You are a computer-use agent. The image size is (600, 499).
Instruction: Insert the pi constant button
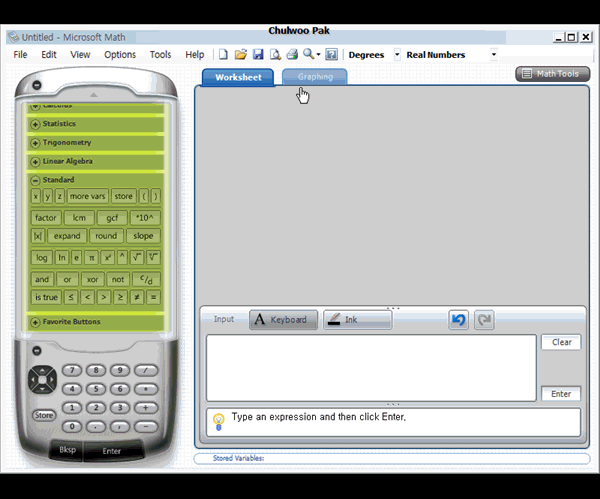coord(91,258)
